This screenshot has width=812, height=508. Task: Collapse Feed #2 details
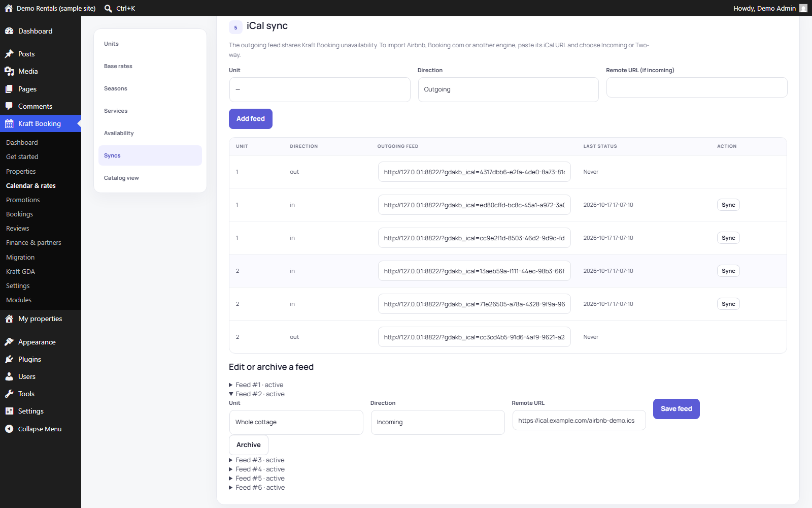pyautogui.click(x=257, y=394)
